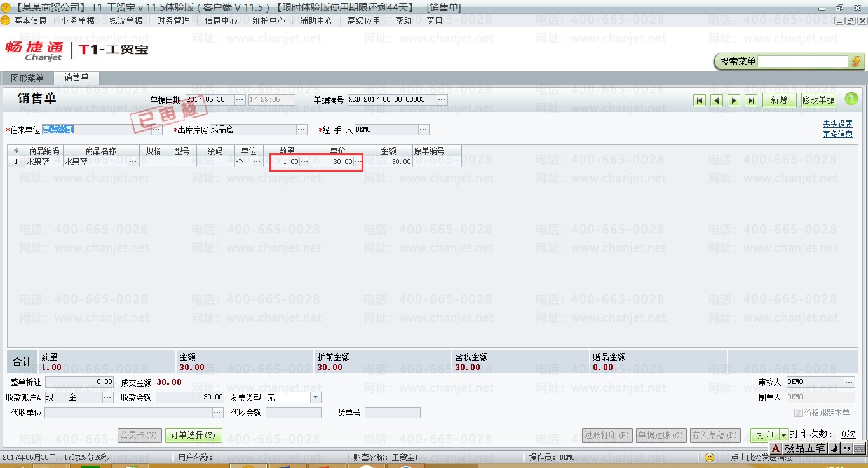
Task: Jump to the first sales record
Action: [700, 100]
